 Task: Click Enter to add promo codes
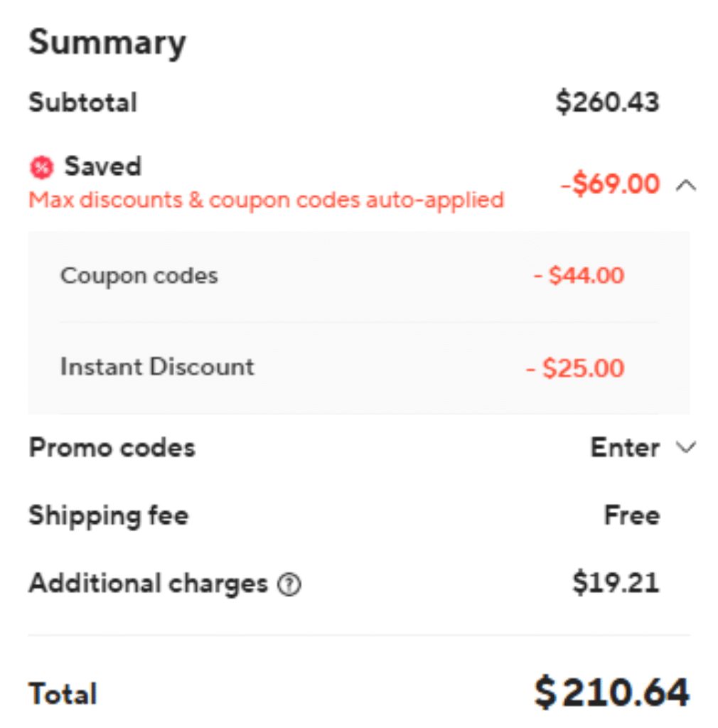tap(625, 448)
